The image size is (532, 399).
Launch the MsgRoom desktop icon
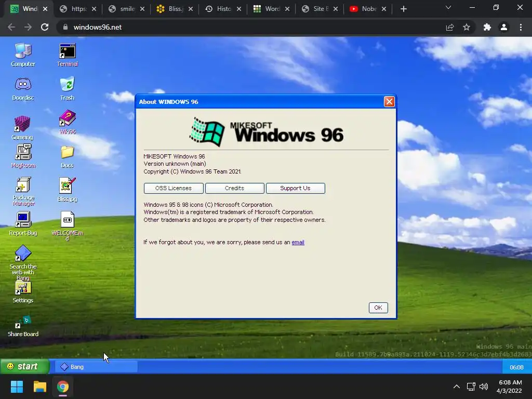[23, 156]
